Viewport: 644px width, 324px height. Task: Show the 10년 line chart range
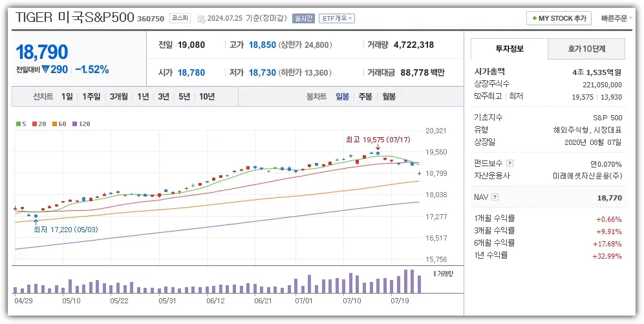click(x=207, y=96)
